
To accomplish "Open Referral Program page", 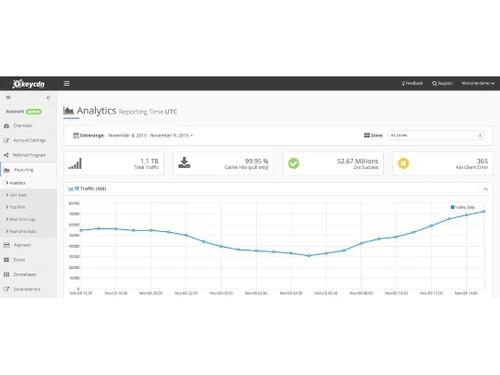I will pyautogui.click(x=28, y=155).
